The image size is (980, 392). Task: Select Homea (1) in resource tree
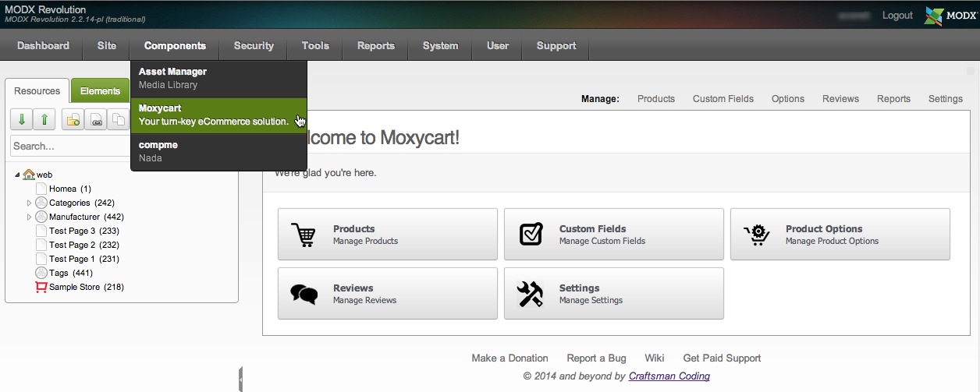click(70, 189)
